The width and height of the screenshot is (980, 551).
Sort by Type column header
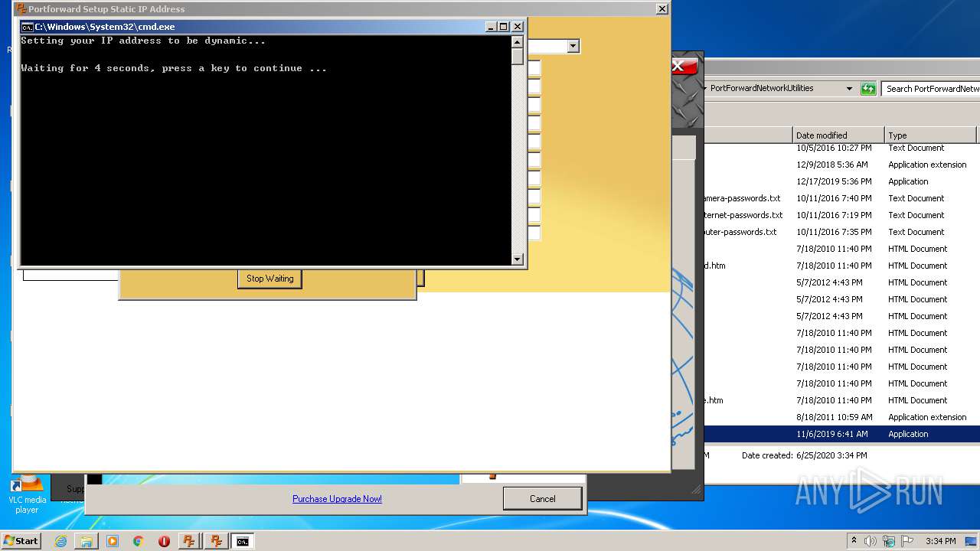pyautogui.click(x=930, y=135)
